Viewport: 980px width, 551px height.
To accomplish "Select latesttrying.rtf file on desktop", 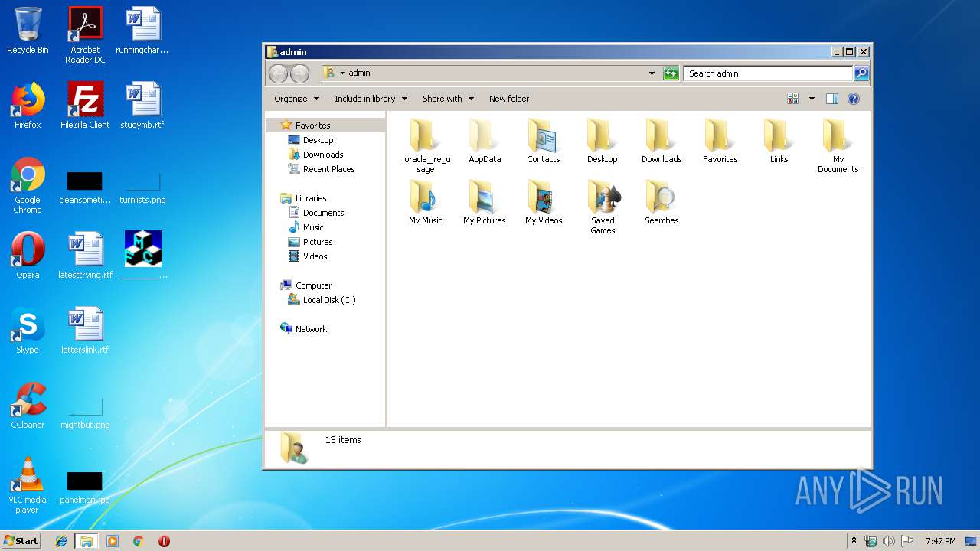I will (x=85, y=256).
